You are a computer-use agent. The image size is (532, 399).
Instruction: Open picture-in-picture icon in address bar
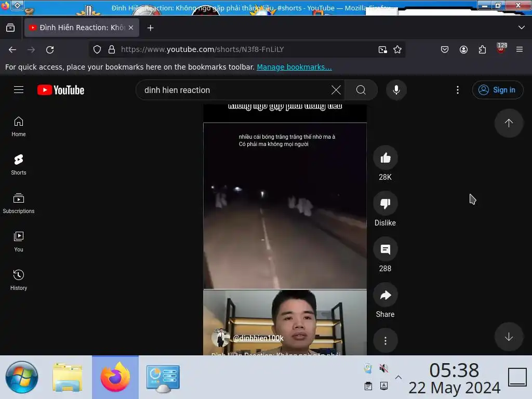[x=383, y=49]
